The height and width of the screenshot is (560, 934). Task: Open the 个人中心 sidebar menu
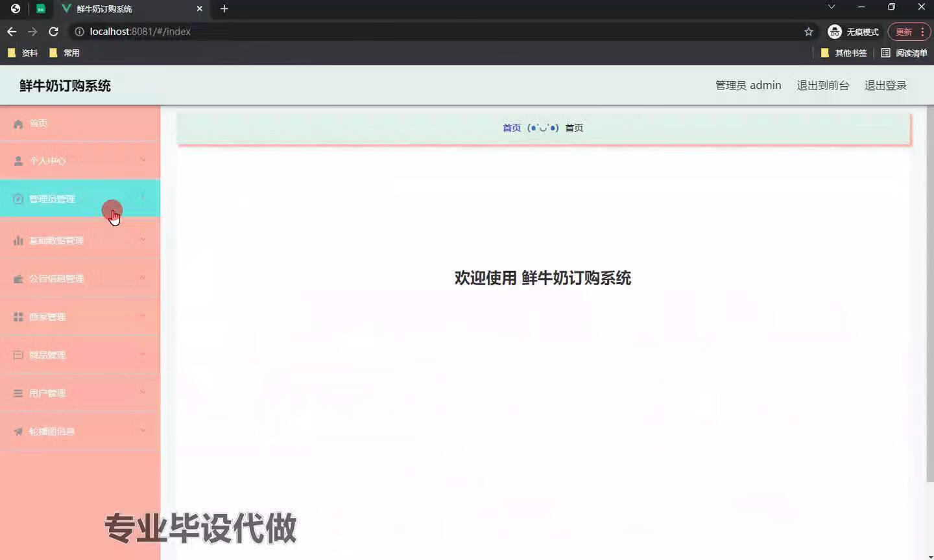[80, 161]
